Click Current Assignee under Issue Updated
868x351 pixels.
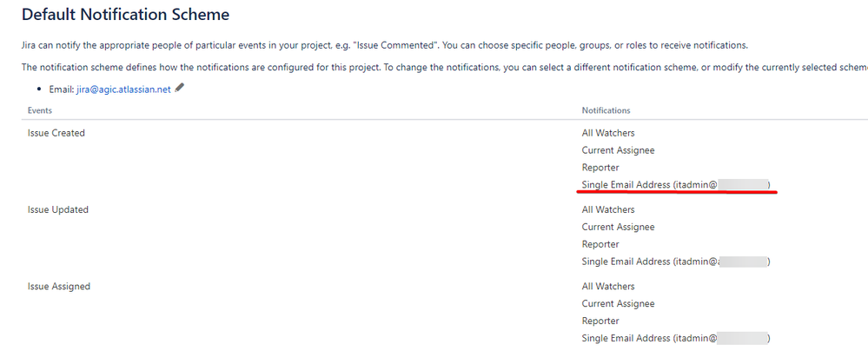pyautogui.click(x=618, y=227)
